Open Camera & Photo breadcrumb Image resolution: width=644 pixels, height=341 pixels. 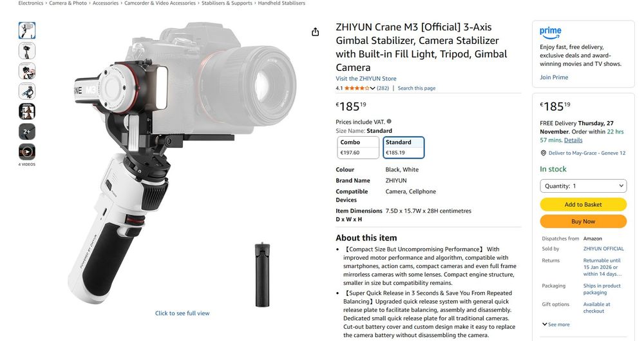[68, 3]
